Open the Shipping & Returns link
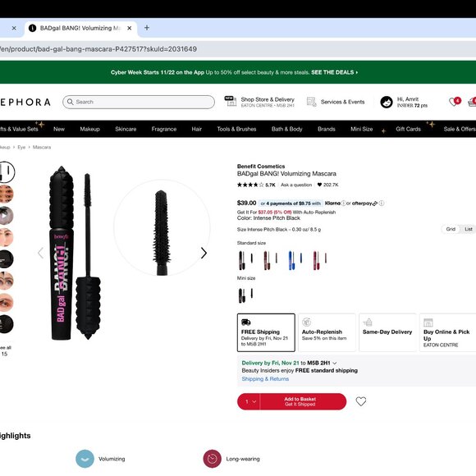The width and height of the screenshot is (476, 476). tap(265, 379)
